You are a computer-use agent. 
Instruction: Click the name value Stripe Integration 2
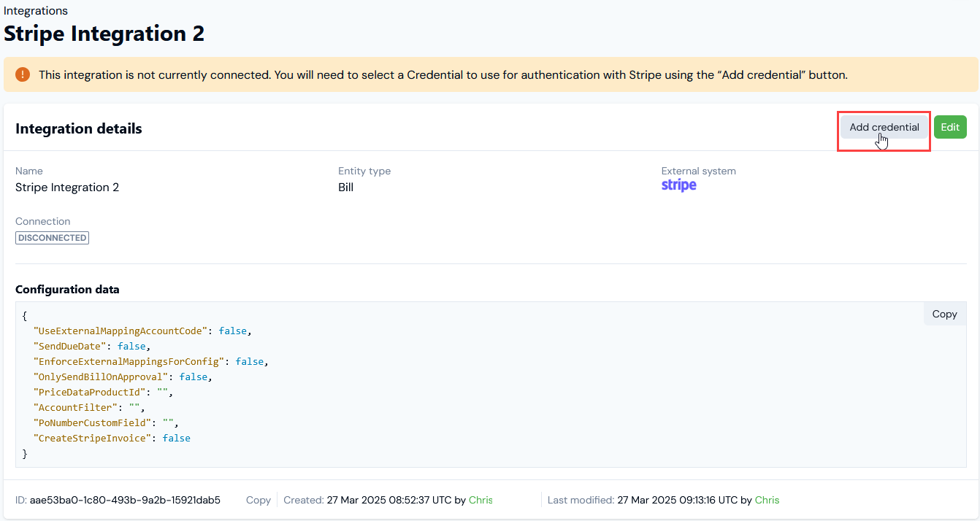[x=67, y=188]
